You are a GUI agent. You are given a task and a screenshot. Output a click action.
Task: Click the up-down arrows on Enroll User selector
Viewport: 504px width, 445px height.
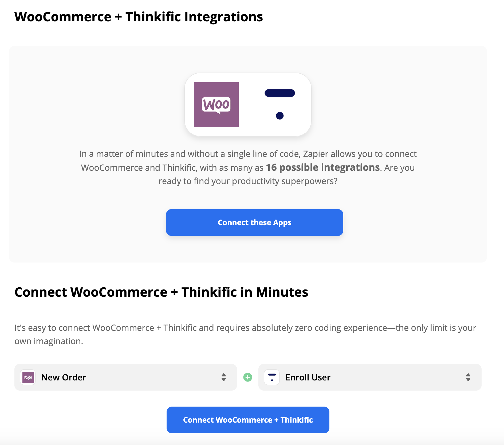click(468, 377)
